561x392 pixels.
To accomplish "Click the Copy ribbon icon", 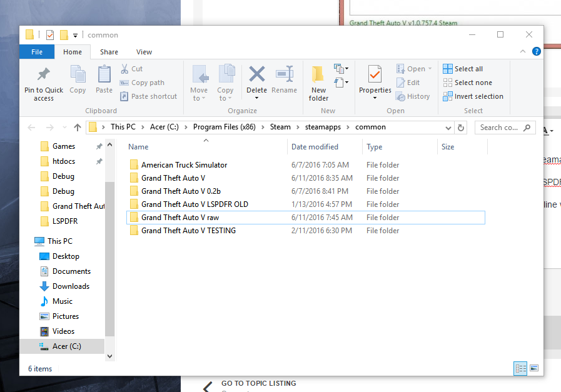I will point(78,74).
